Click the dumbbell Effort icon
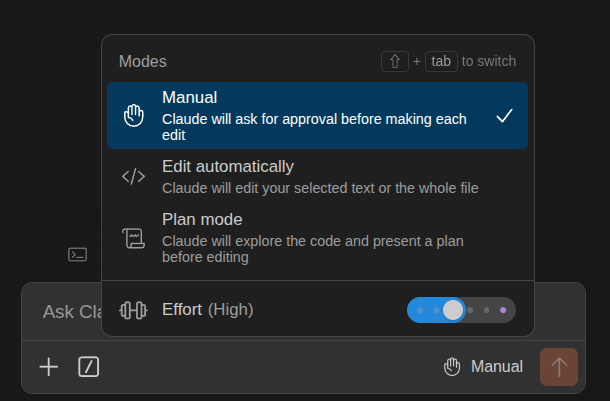Viewport: 610px width, 401px height. (133, 310)
